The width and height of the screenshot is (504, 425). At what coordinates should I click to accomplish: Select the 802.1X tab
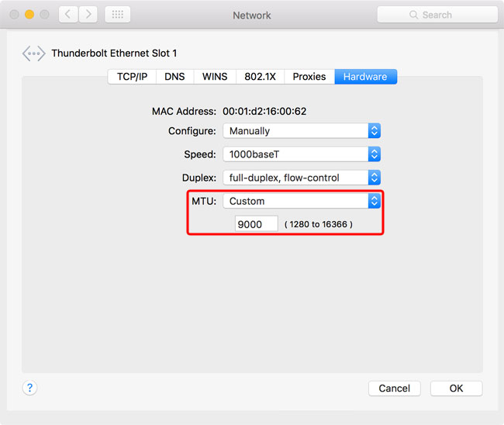pos(259,77)
